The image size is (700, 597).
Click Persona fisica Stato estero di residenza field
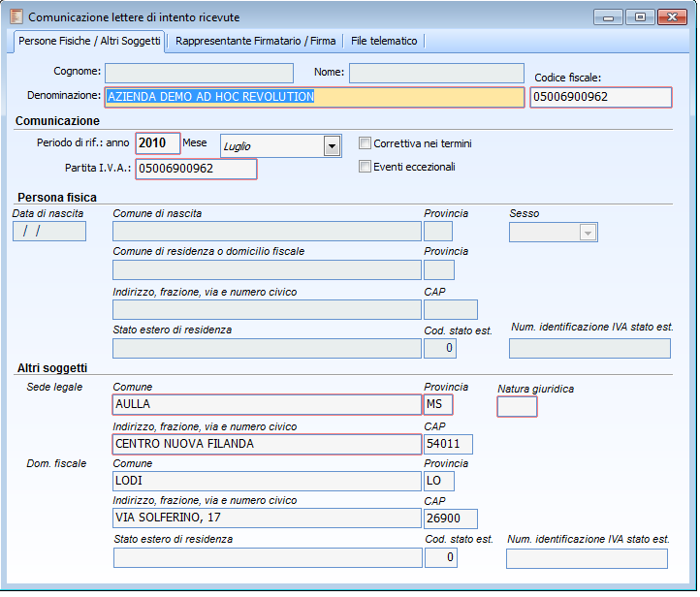[267, 349]
